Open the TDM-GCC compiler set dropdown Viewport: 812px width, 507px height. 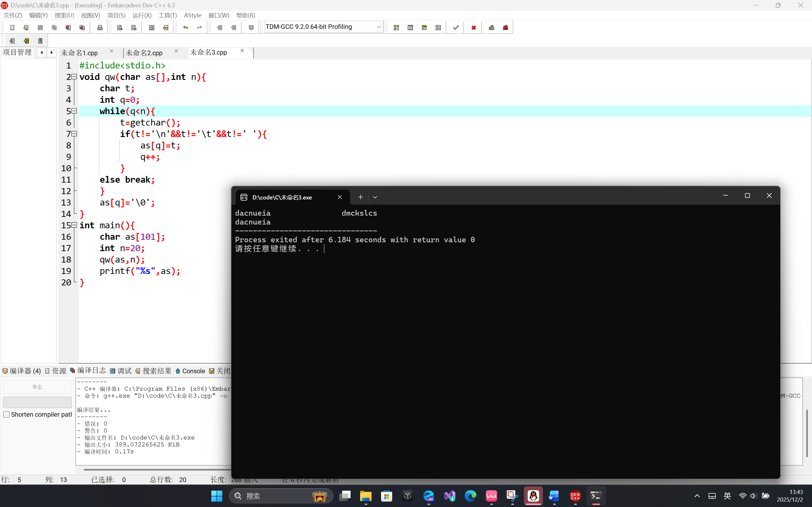[379, 27]
